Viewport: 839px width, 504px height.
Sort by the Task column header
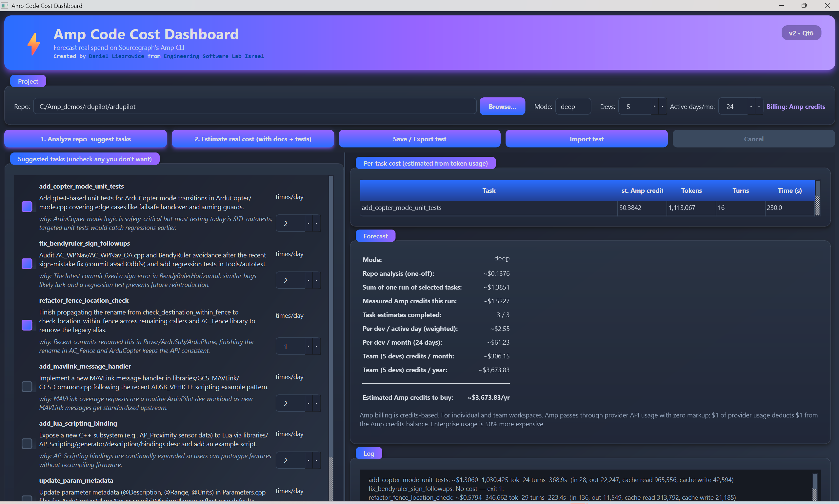pos(489,191)
